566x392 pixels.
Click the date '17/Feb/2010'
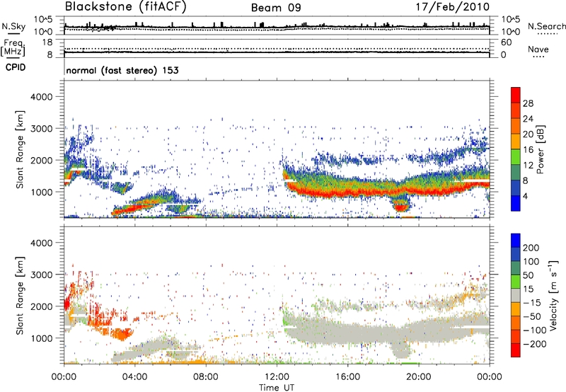click(x=453, y=6)
